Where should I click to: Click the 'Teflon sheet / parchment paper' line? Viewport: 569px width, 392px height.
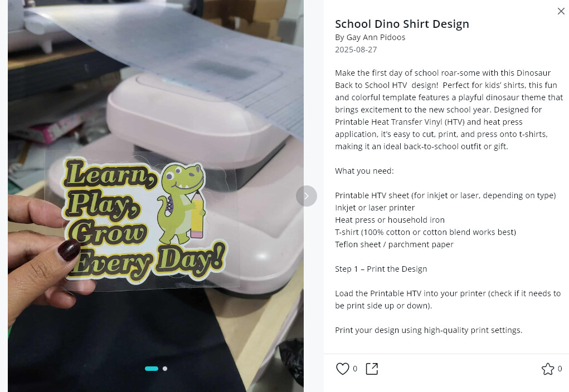(394, 244)
